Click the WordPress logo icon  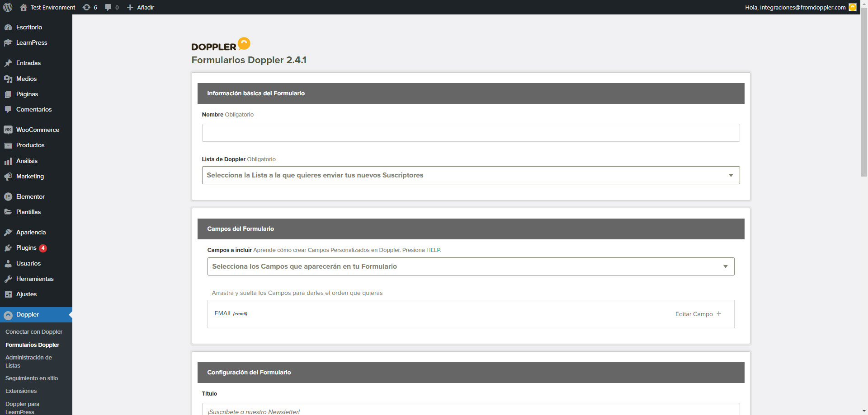point(8,7)
